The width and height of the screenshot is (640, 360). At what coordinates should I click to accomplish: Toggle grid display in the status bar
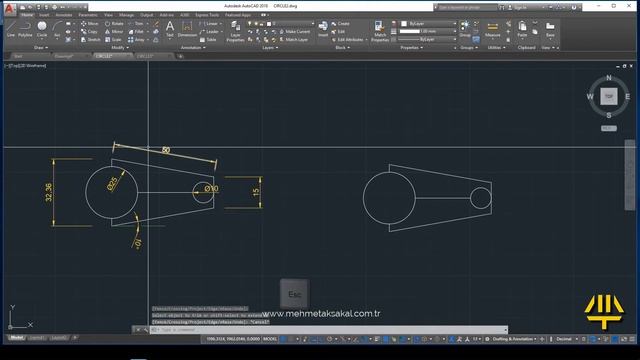(283, 339)
